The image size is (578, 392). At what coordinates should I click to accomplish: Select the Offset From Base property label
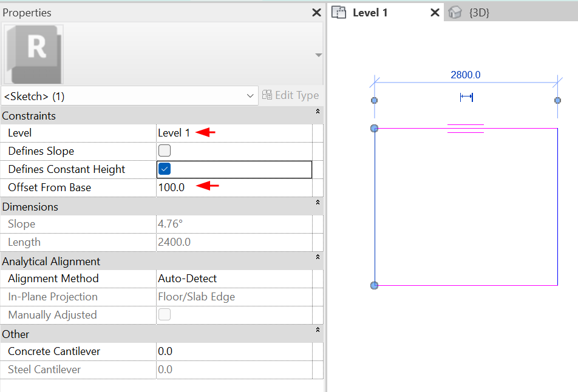(49, 188)
